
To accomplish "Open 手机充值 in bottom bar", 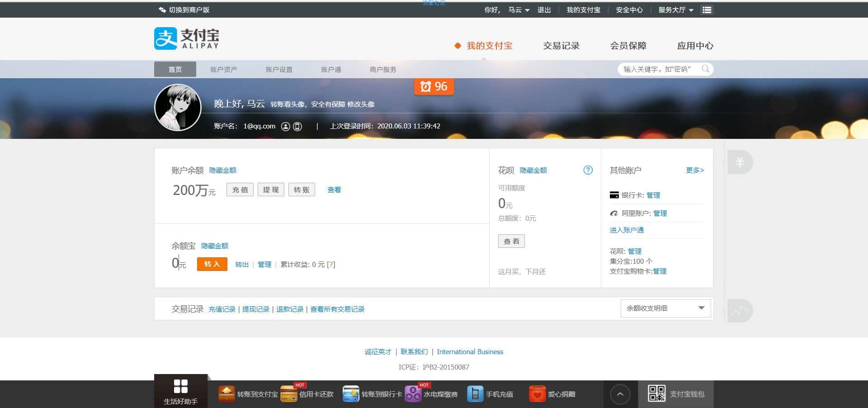I will pos(490,394).
